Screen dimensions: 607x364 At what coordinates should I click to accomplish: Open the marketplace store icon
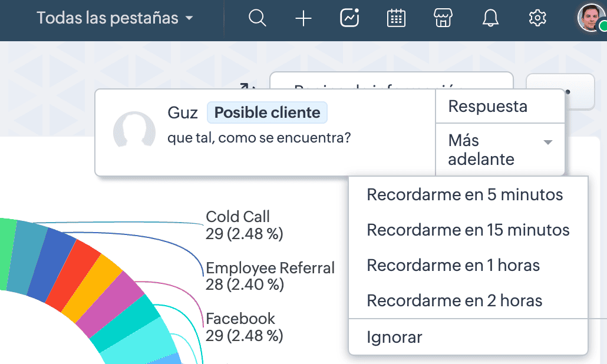pos(443,18)
